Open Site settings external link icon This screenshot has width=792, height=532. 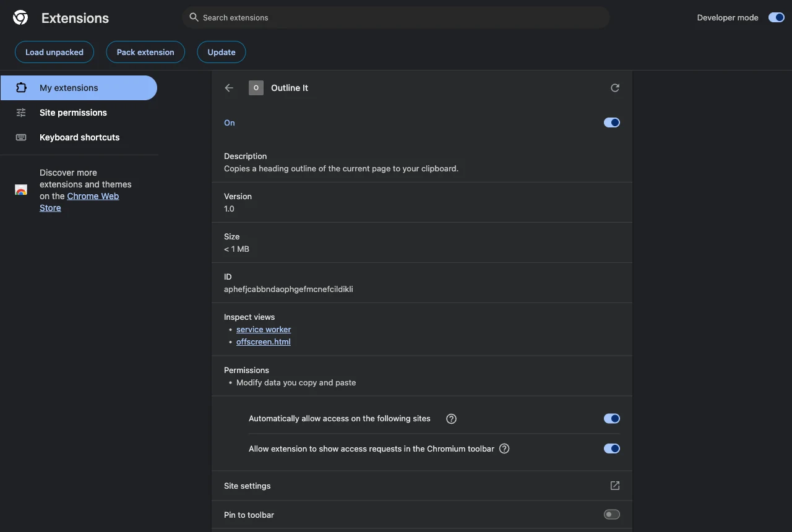[615, 486]
